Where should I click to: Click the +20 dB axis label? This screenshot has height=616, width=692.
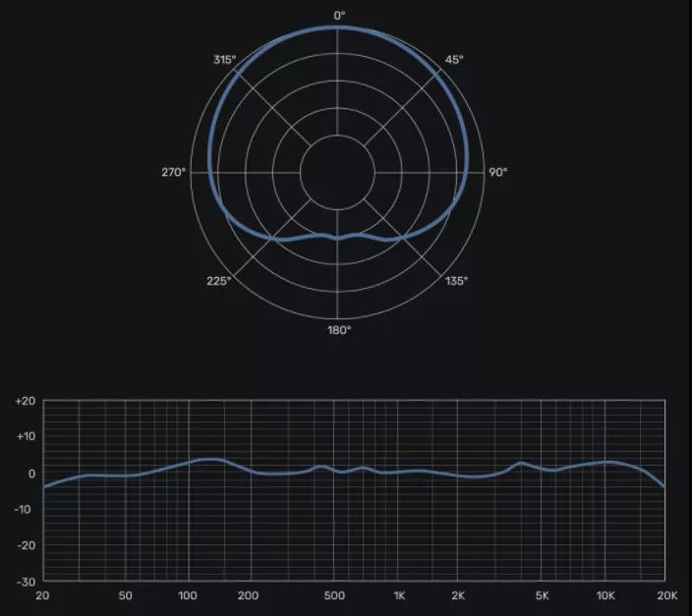click(26, 402)
